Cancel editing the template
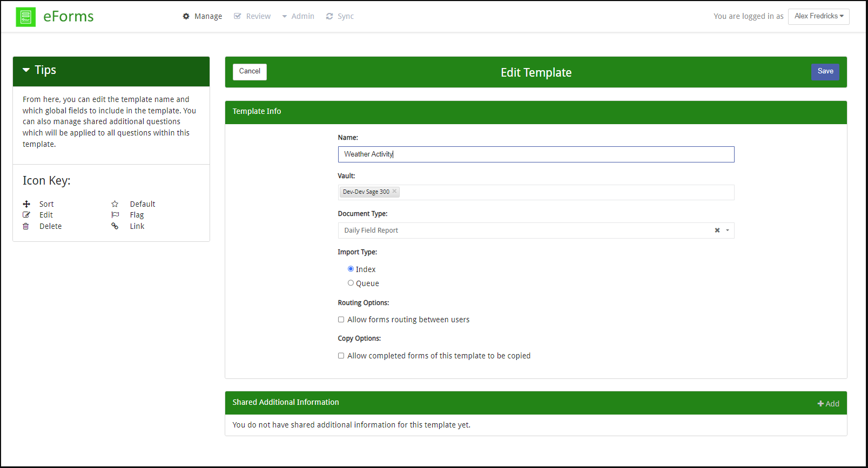Viewport: 868px width, 468px height. (250, 72)
